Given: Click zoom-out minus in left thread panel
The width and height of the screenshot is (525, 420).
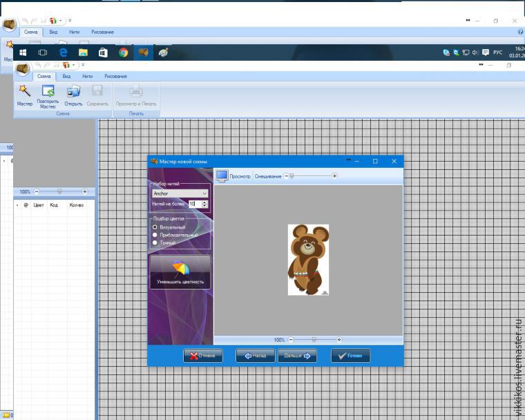Looking at the screenshot, I should point(37,191).
